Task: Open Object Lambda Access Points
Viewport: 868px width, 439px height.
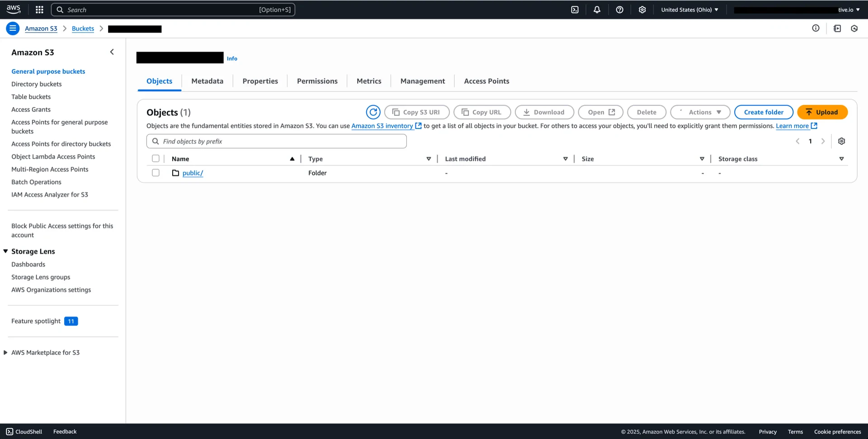Action: [53, 157]
